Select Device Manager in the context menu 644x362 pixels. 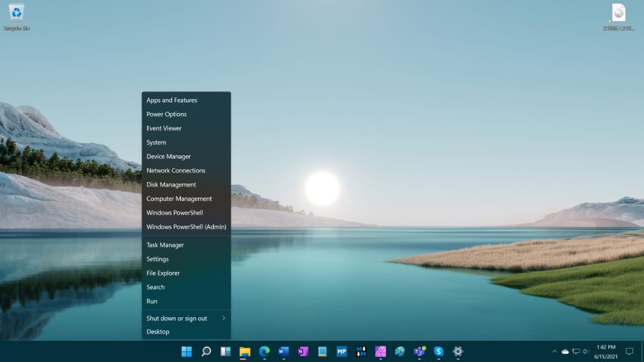point(169,157)
